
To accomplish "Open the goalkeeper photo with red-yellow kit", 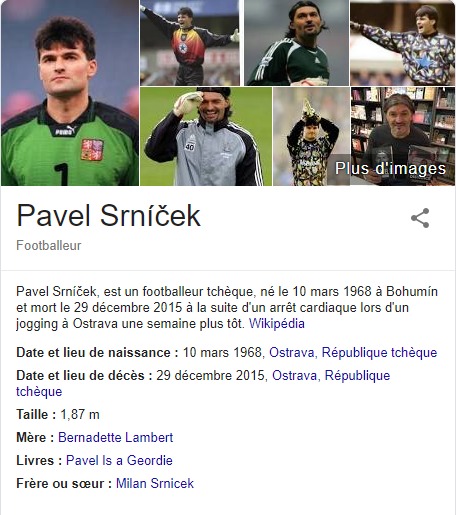I will [190, 43].
